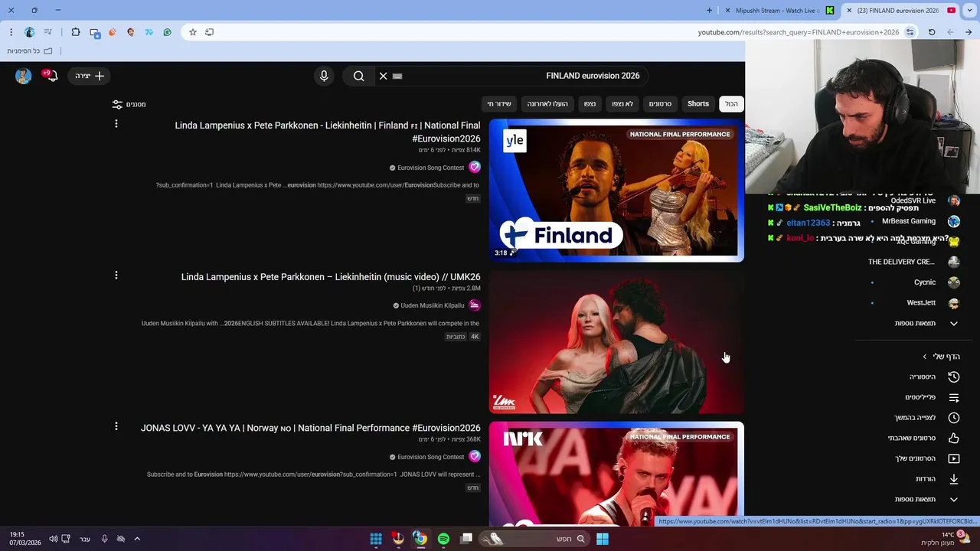980x551 pixels.
Task: Reload the page
Action: pyautogui.click(x=932, y=32)
